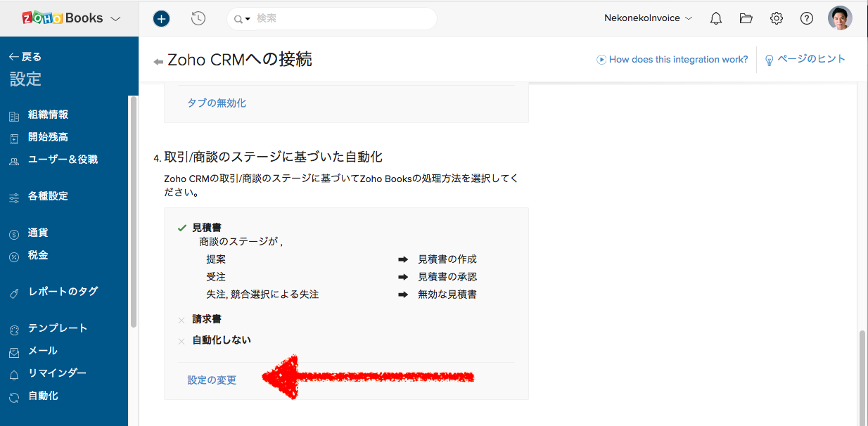Click the 失注, 競合選択による失注 text

click(x=262, y=295)
